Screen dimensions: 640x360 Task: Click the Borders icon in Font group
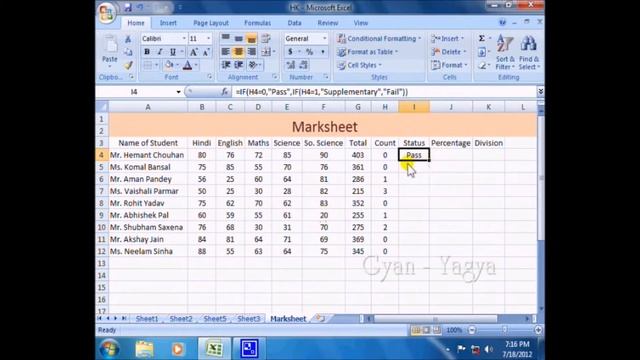(x=148, y=65)
